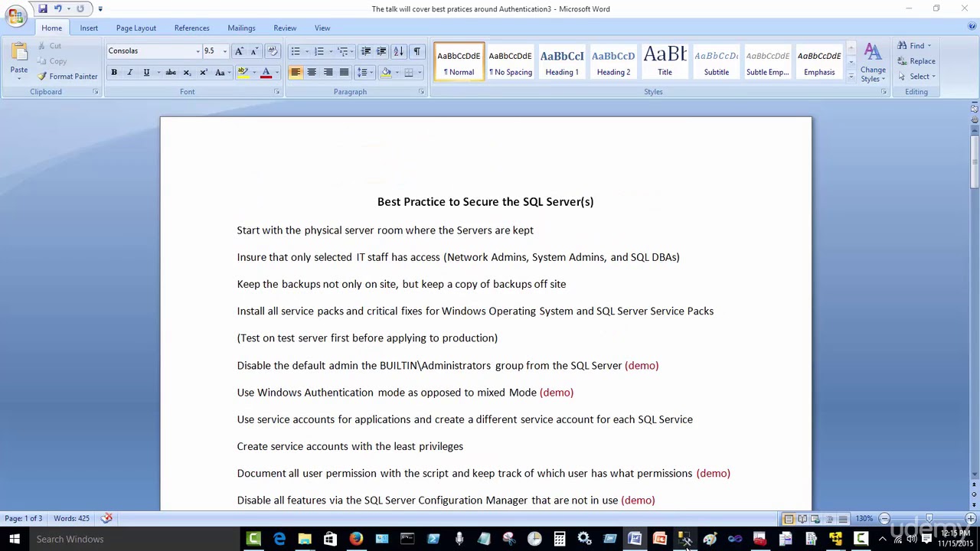
Task: Toggle italic formatting
Action: point(129,73)
